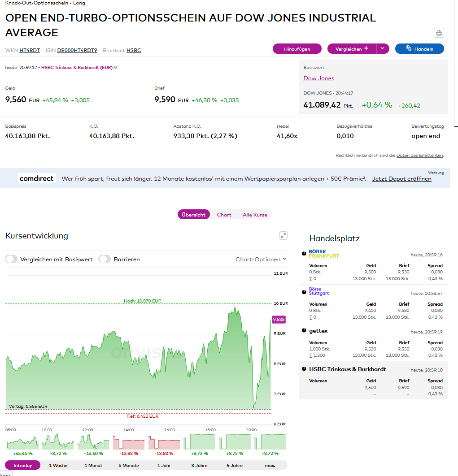This screenshot has width=458, height=476.
Task: Click the gettex clock icon
Action: (x=304, y=330)
